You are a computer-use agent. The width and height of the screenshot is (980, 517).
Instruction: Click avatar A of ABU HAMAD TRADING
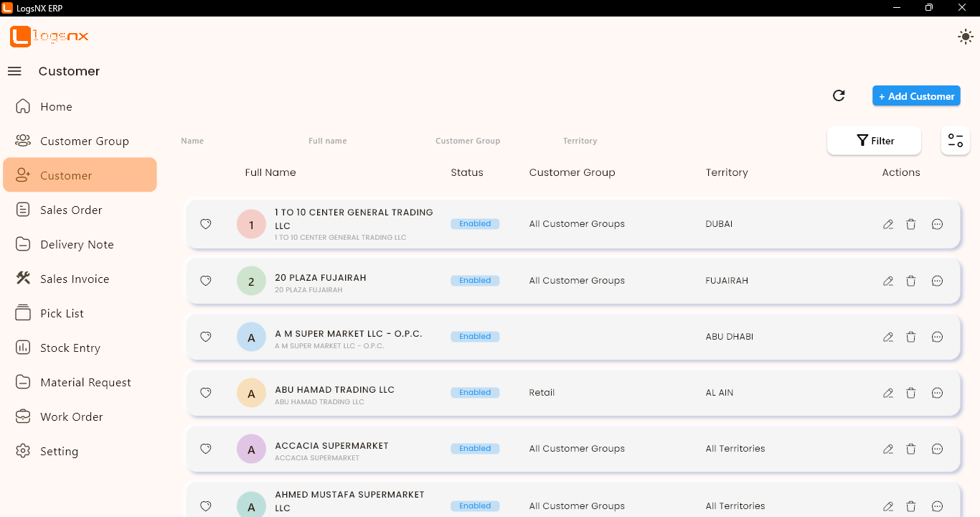251,393
